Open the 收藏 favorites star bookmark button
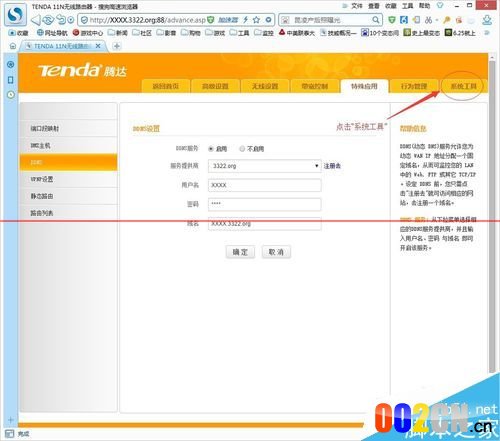 (x=19, y=33)
